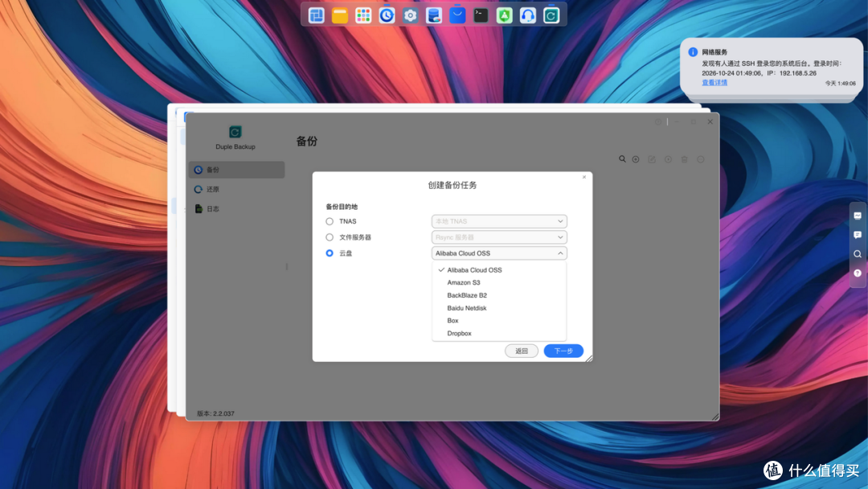Open the gear settings dock icon
The height and width of the screenshot is (489, 868).
(410, 15)
